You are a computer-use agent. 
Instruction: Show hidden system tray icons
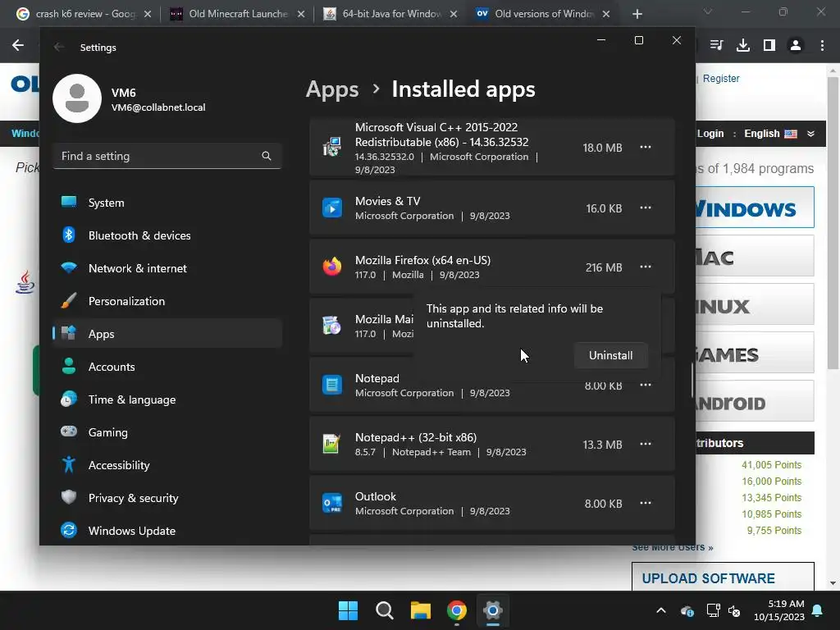point(661,610)
